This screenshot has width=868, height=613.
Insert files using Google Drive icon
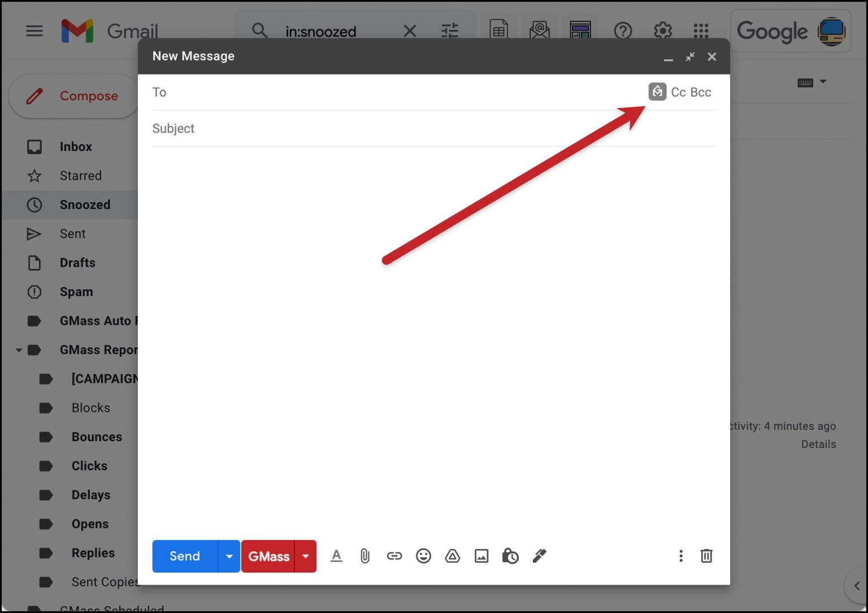click(452, 556)
